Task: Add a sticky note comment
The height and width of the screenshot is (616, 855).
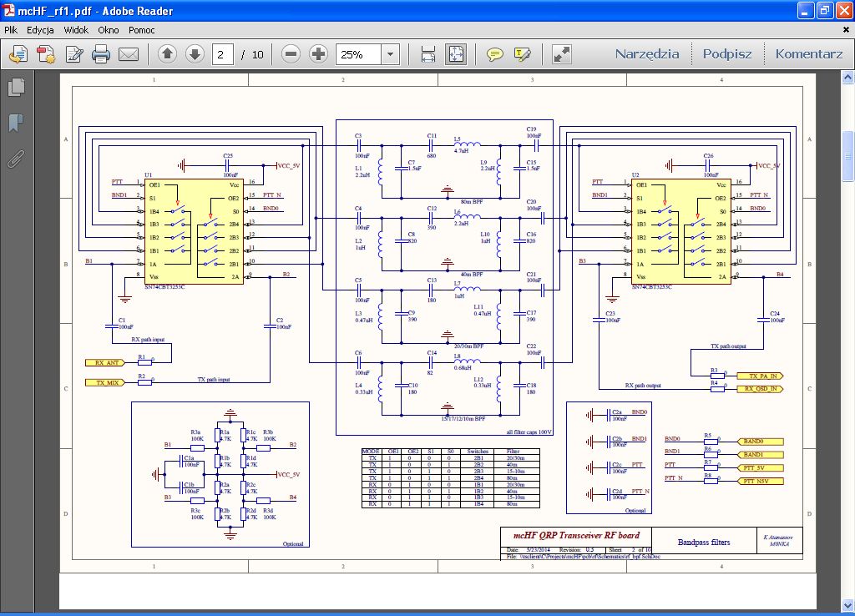Action: (x=495, y=55)
